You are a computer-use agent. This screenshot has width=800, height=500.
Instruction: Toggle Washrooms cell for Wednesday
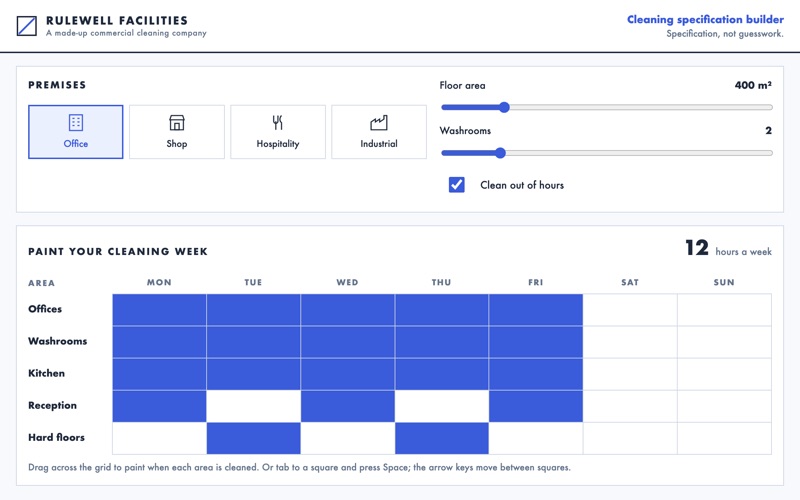[x=347, y=342]
